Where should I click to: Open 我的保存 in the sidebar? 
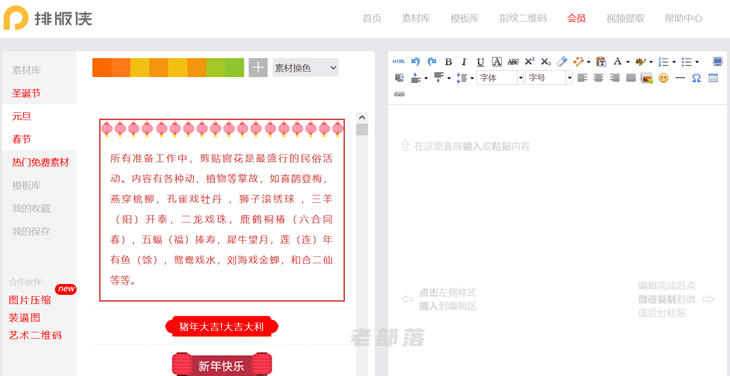tap(31, 231)
